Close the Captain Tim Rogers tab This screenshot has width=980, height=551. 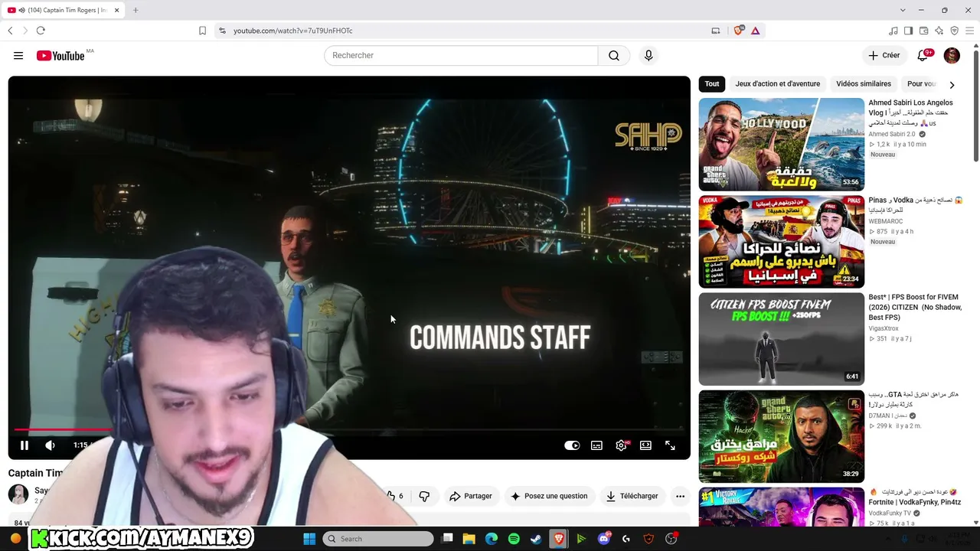pos(117,10)
